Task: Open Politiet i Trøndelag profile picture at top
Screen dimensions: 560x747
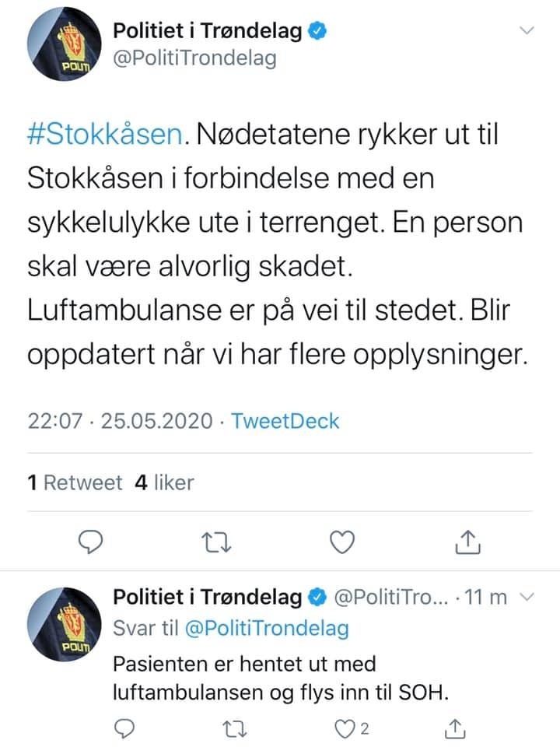Action: 61,47
